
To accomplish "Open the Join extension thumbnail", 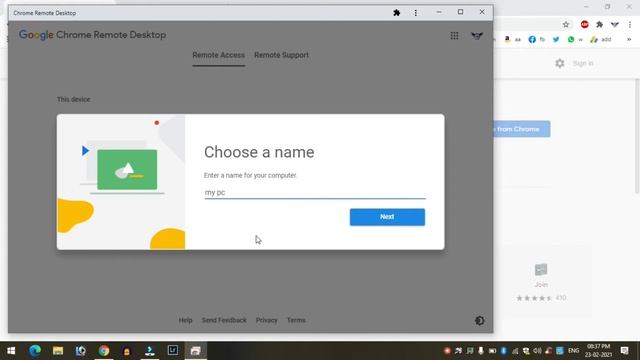I will click(x=541, y=270).
